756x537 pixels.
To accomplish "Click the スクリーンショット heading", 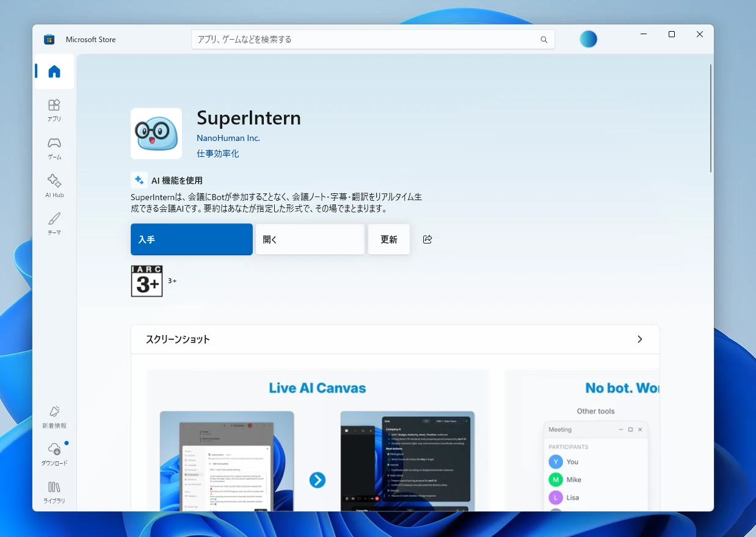I will click(x=178, y=339).
